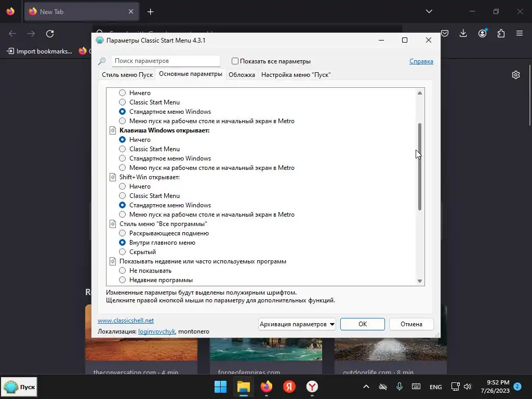Select 'Ничего' under Shift+Win открывает
The image size is (532, 399).
click(122, 187)
